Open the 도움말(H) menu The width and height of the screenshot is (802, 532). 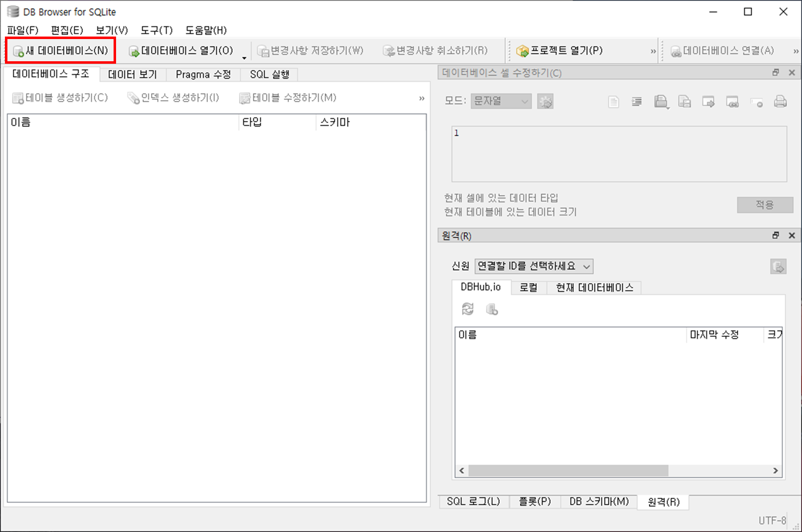pyautogui.click(x=206, y=30)
